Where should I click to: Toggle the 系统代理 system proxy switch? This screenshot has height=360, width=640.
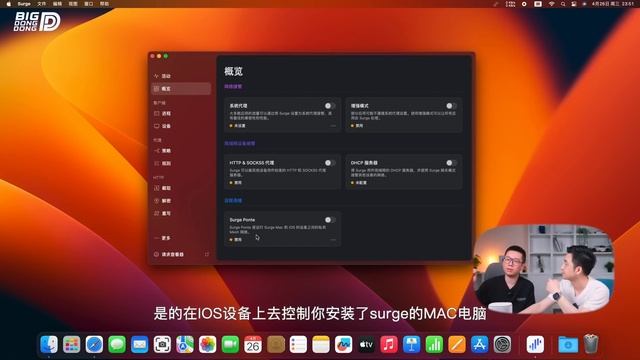tap(330, 106)
